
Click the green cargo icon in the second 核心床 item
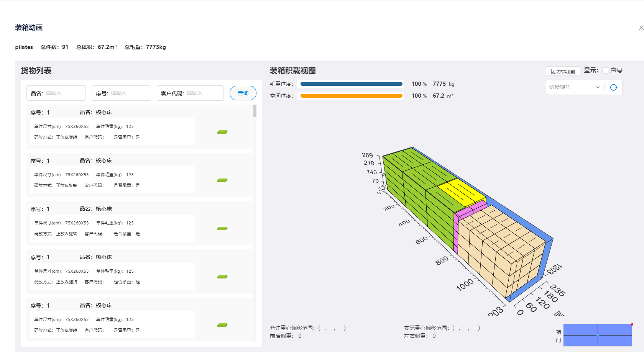click(x=222, y=180)
